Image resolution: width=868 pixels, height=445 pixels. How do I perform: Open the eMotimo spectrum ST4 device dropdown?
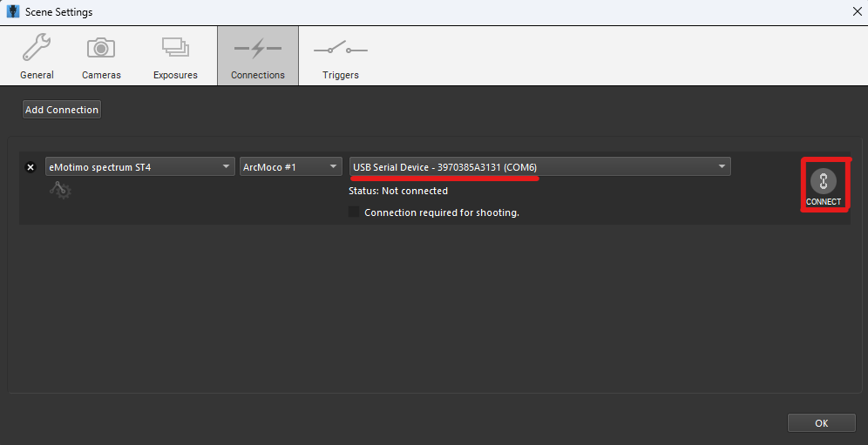140,166
